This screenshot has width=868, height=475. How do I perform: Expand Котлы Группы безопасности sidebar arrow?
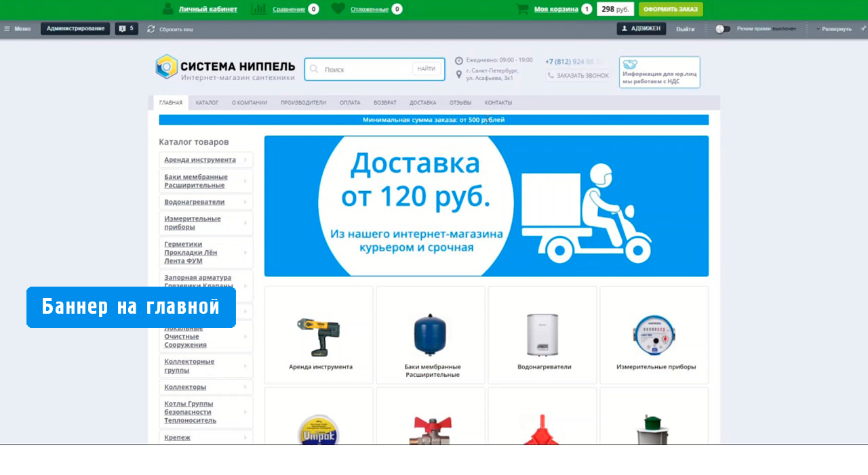[245, 412]
